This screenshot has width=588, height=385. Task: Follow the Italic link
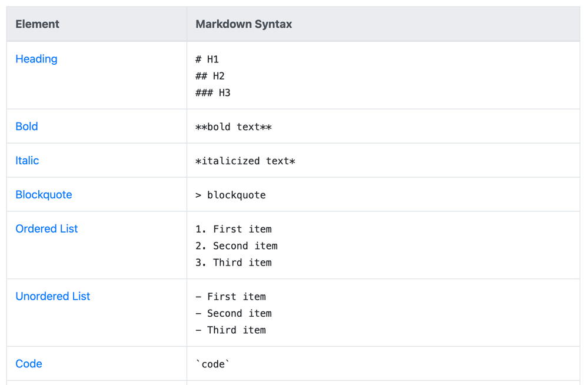coord(27,161)
